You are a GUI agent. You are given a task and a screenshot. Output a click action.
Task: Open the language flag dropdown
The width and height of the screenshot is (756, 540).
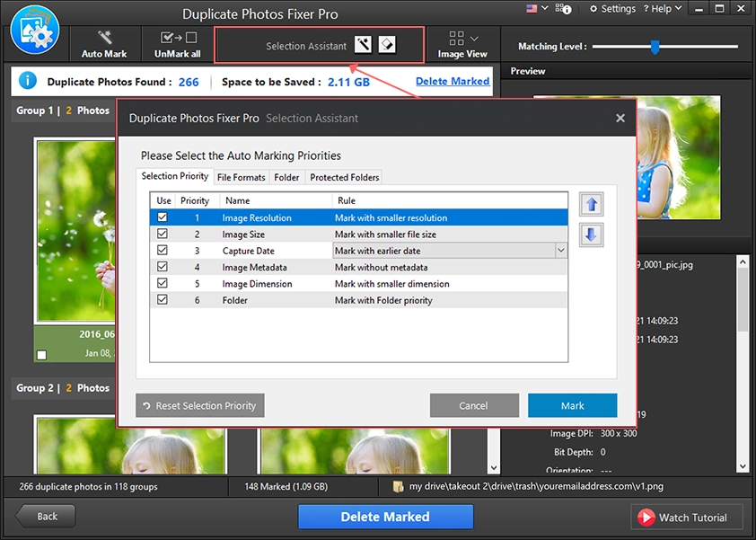pyautogui.click(x=537, y=9)
